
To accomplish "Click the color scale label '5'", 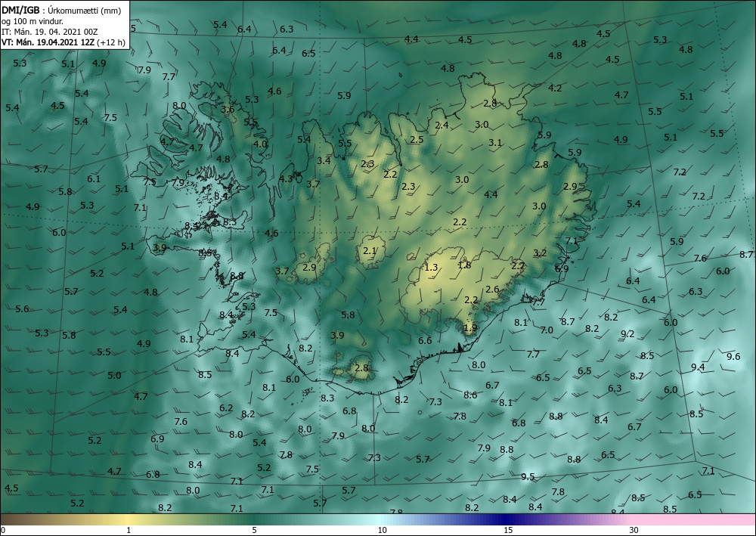I will click(x=254, y=531).
